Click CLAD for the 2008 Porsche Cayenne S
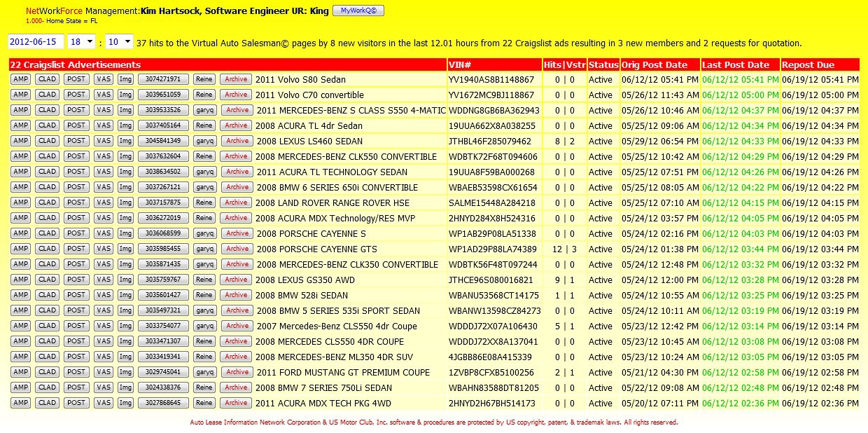Image resolution: width=868 pixels, height=433 pixels. tap(47, 233)
